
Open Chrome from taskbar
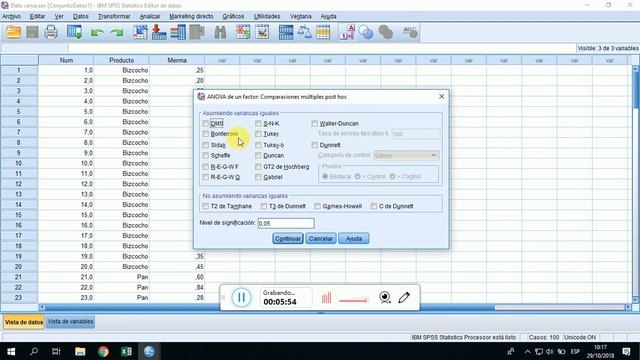pos(103,351)
